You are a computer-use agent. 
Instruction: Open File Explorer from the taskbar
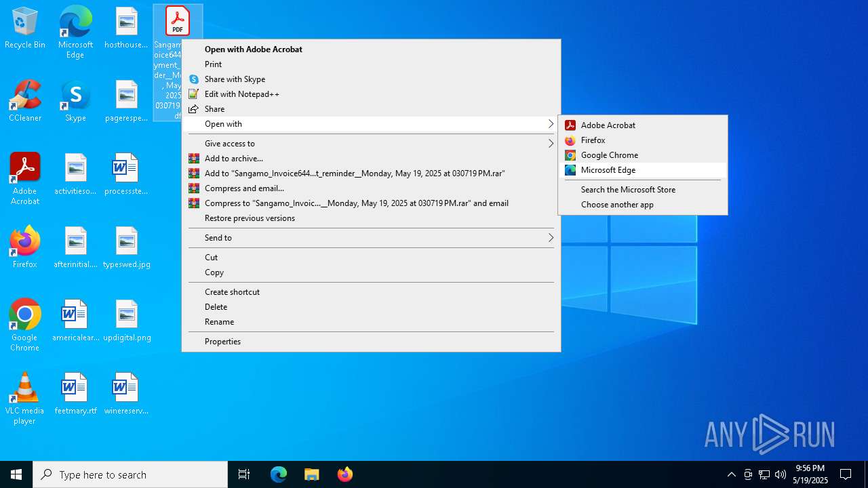pos(311,474)
